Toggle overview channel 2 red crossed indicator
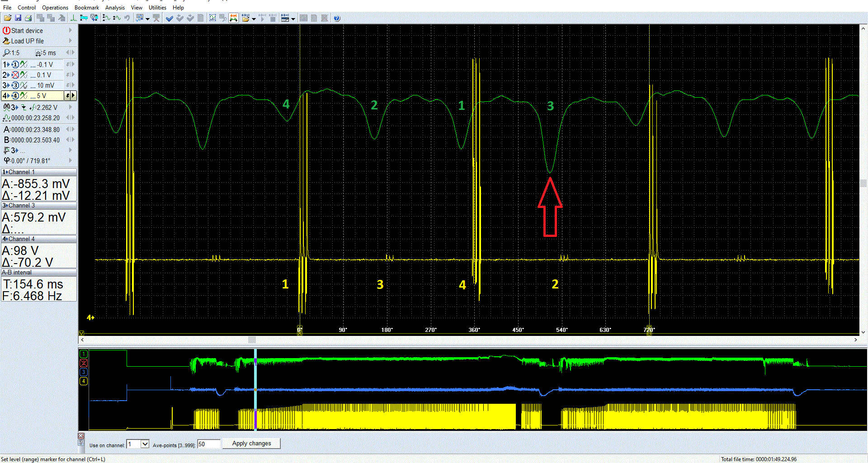 (x=84, y=363)
